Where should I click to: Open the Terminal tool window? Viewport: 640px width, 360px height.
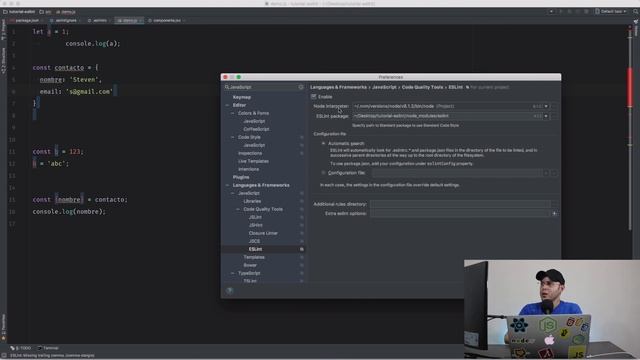[48, 348]
